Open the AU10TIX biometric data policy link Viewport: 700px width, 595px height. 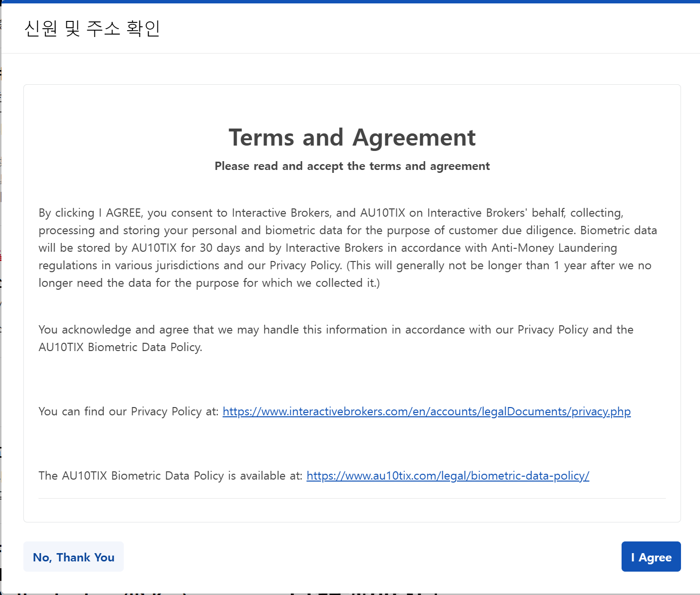tap(448, 476)
